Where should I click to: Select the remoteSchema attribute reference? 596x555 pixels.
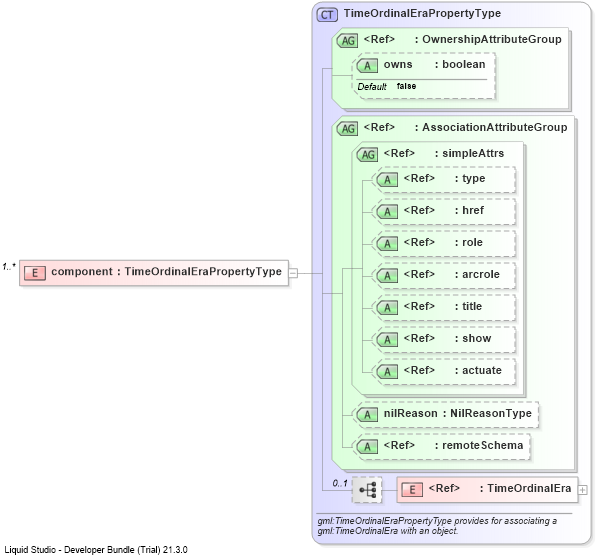click(x=442, y=446)
